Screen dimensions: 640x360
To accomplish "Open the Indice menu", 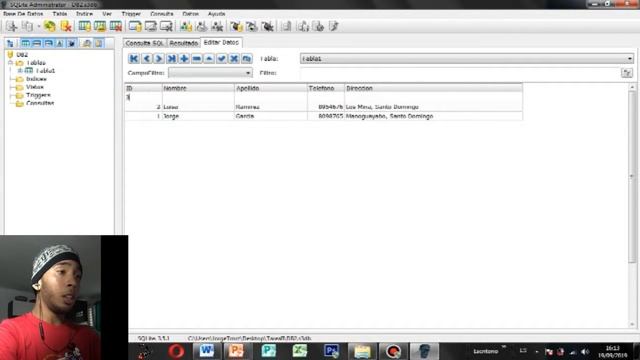I will coord(84,14).
